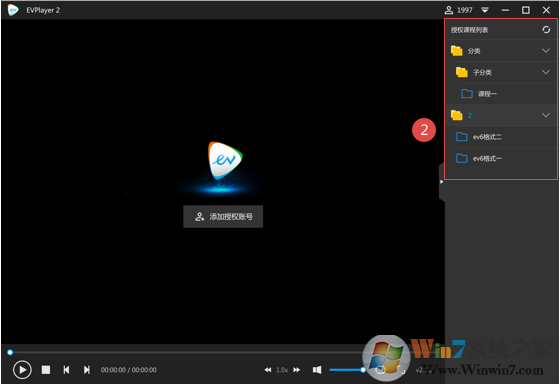Screen dimensions: 560x384
Task: Slow down playback speed with rewind arrows
Action: tap(268, 370)
